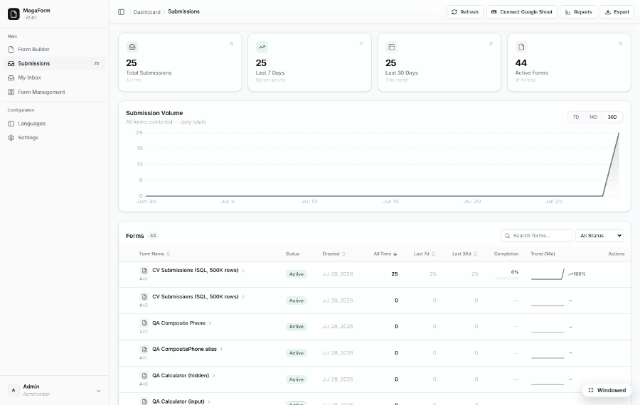Click the form icon of the CV Submissions row with 25 submissions
The width and height of the screenshot is (640, 405).
tap(144, 270)
